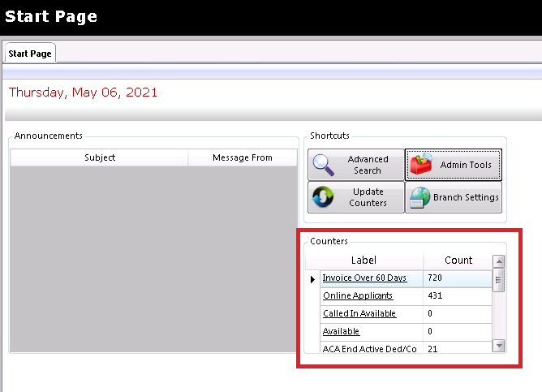Viewport: 542px width, 392px height.
Task: Click the Count column header in Counters
Action: [458, 260]
